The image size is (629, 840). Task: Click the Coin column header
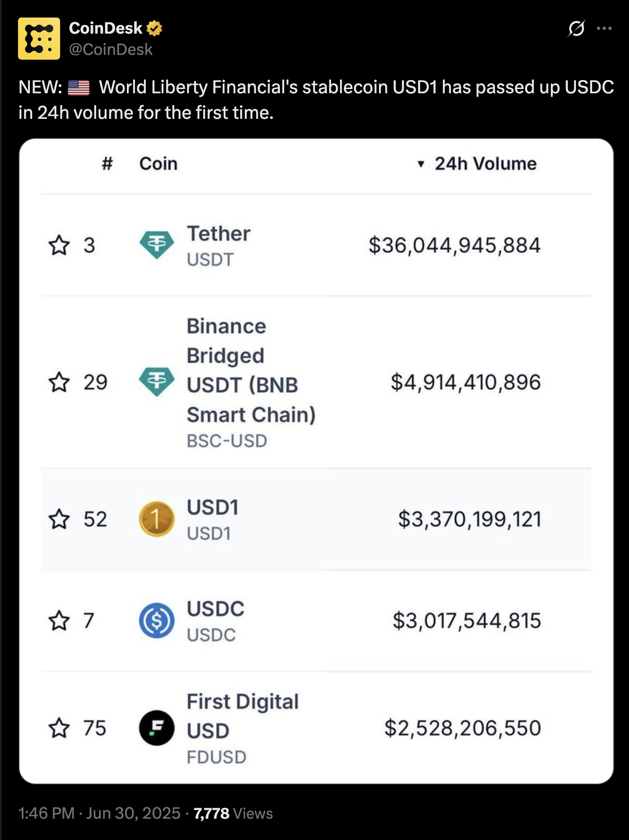pyautogui.click(x=158, y=163)
